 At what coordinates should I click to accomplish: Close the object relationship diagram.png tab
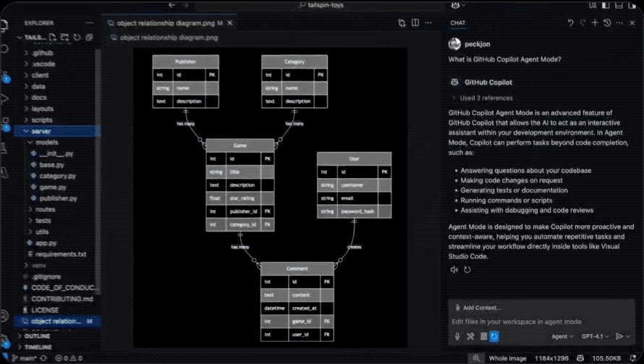click(230, 23)
